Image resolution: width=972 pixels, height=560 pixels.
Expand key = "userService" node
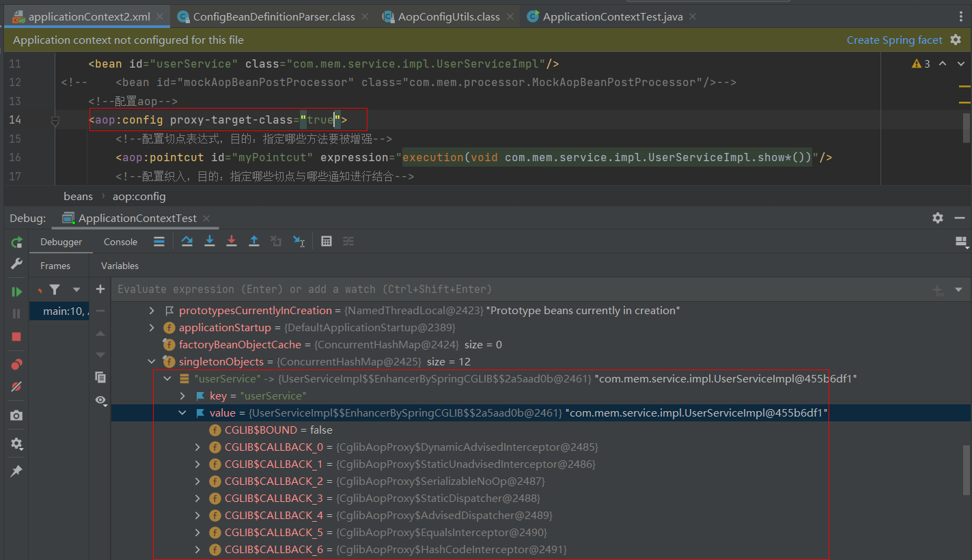[182, 395]
